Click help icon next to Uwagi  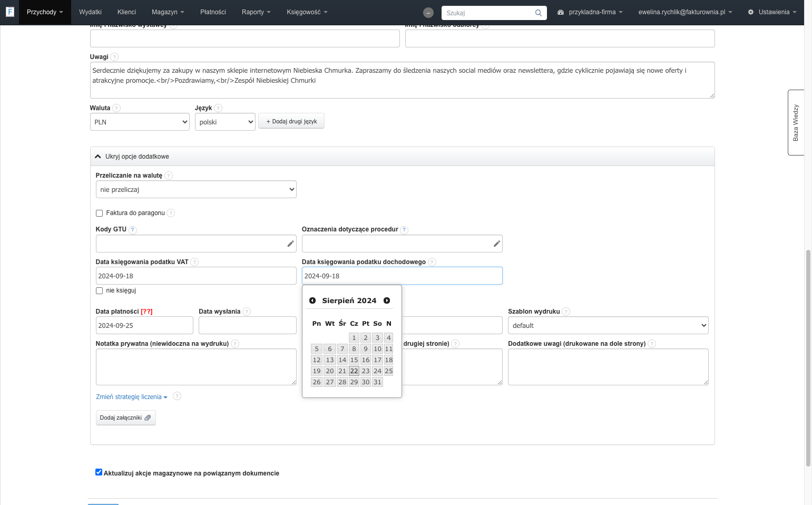tap(114, 57)
